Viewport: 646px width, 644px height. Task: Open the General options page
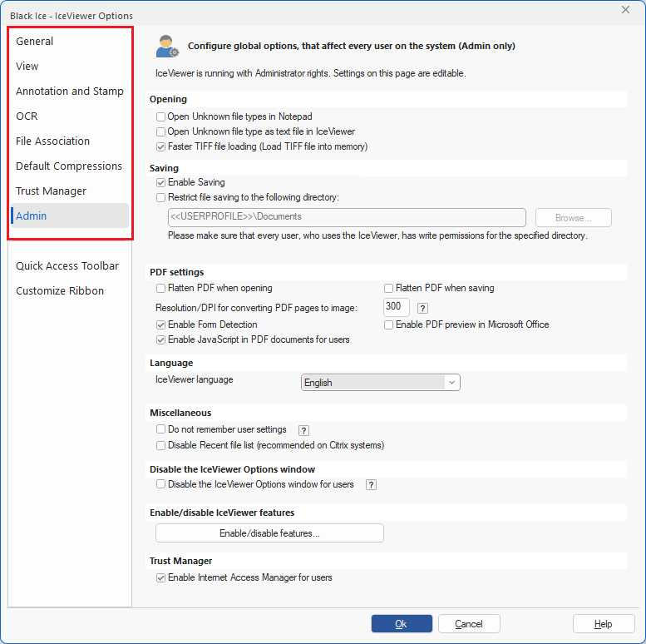click(x=70, y=42)
